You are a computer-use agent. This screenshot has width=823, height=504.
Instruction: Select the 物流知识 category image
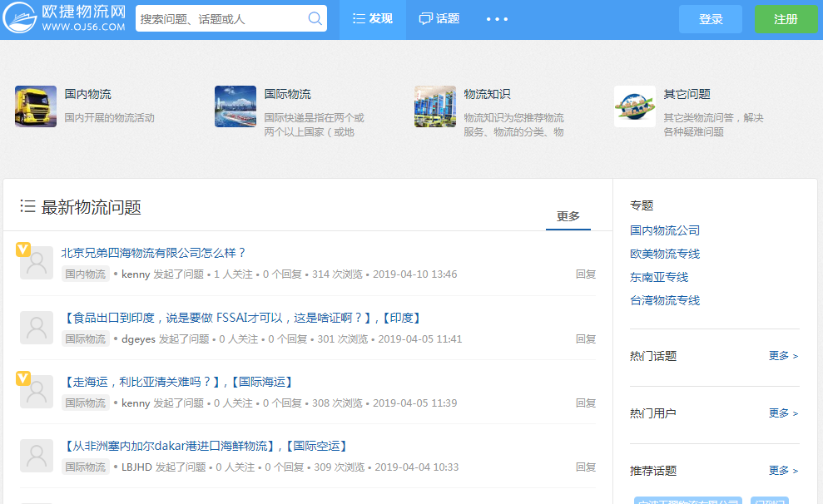pyautogui.click(x=435, y=106)
